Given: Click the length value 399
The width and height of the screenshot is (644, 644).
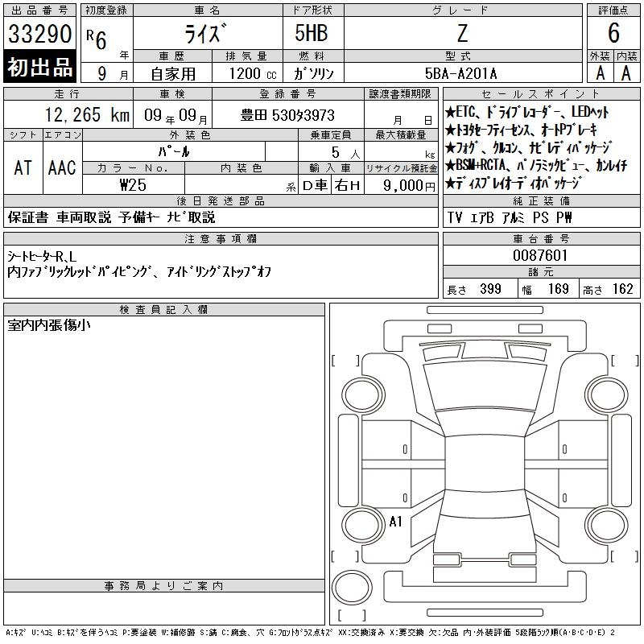Looking at the screenshot, I should (x=490, y=289).
